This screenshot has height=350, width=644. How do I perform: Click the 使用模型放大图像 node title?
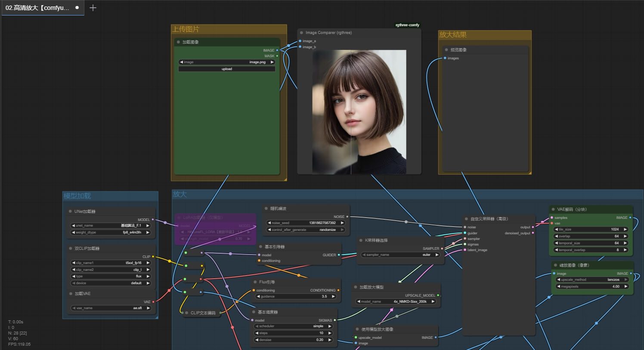[378, 329]
